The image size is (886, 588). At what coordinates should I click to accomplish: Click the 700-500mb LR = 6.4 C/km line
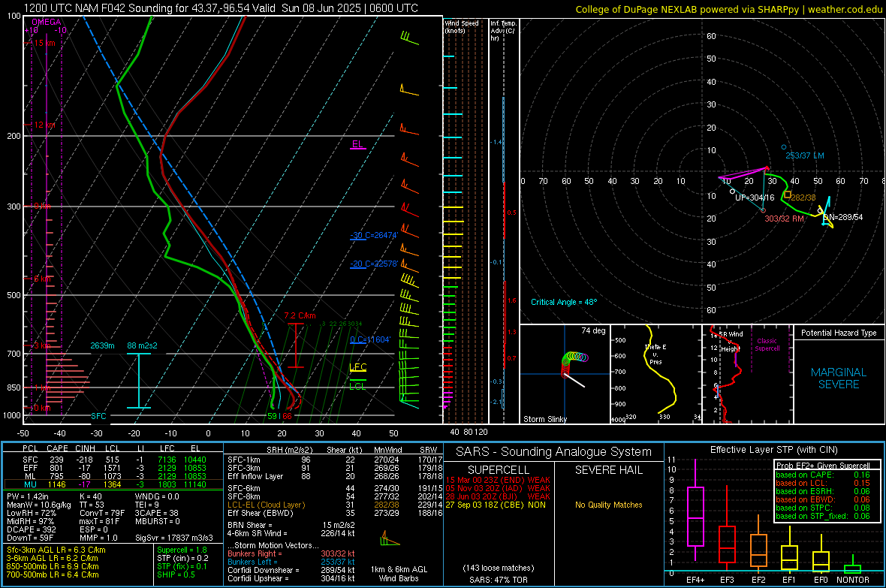[53, 574]
